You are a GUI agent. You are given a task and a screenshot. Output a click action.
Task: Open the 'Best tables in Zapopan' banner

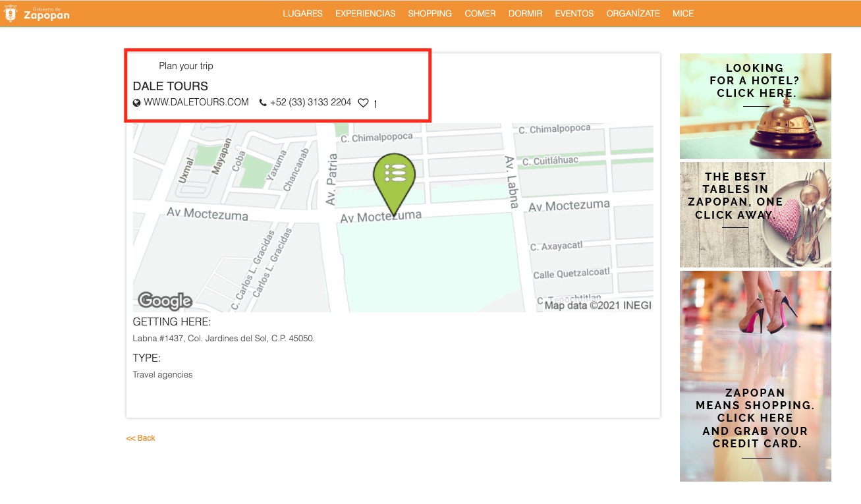click(755, 214)
